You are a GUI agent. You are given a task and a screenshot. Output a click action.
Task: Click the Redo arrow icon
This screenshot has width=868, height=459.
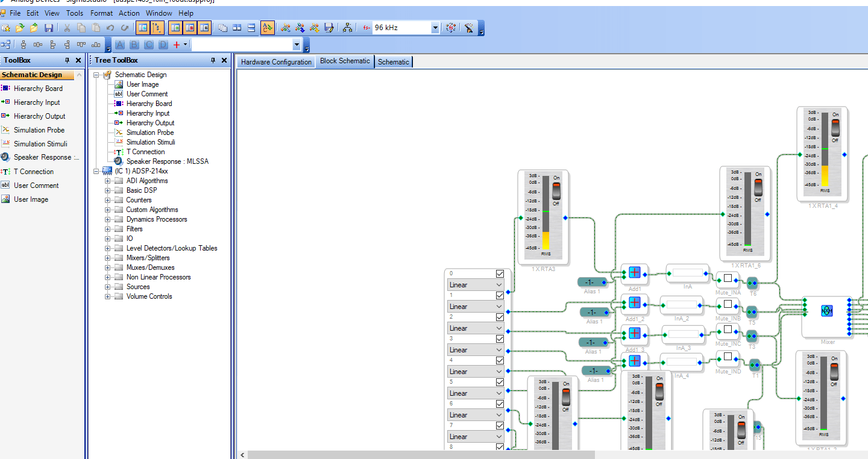coord(125,28)
